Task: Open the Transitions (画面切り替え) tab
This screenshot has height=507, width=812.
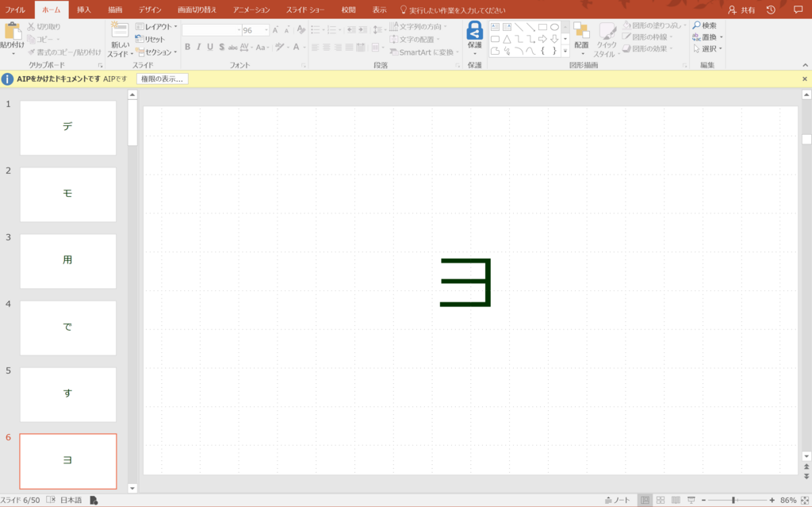Action: coord(197,10)
